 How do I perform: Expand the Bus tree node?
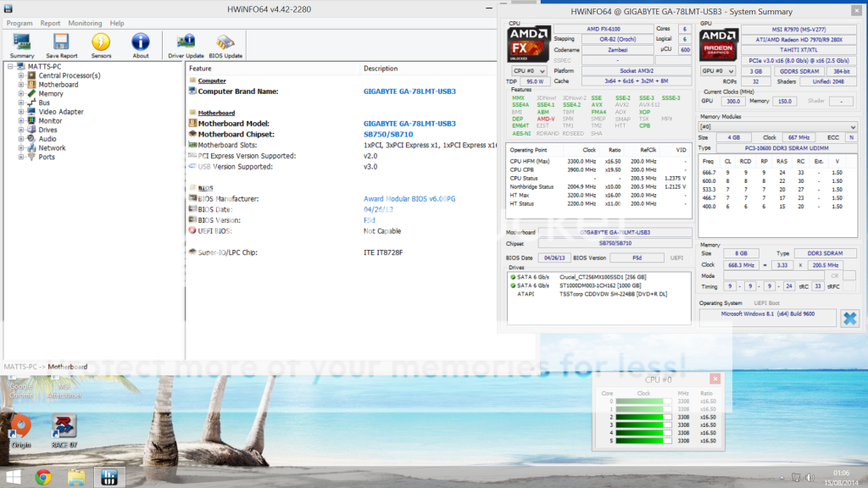[x=21, y=103]
